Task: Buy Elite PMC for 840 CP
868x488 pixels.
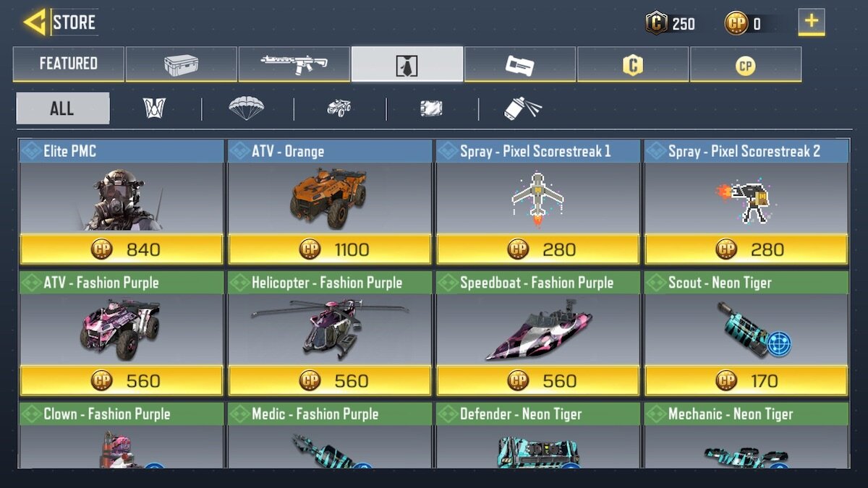Action: 122,249
